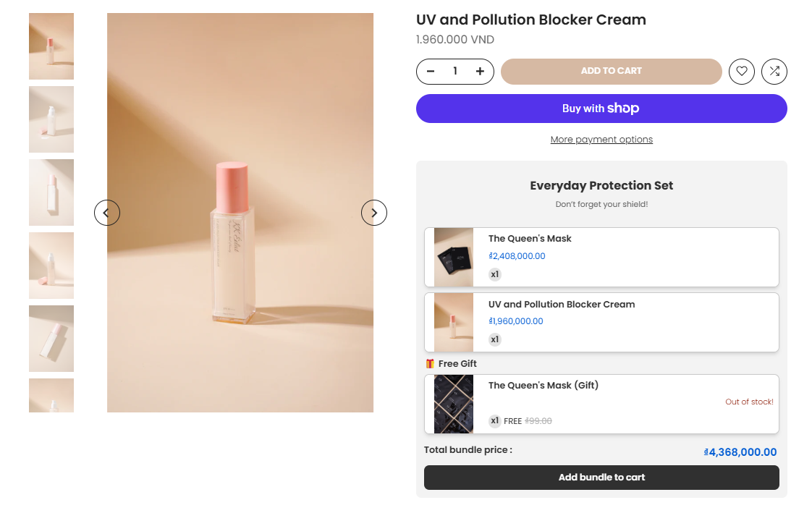Click the blue 2,408,000.00 price link
Viewport: 812px width, 513px height.
pos(517,256)
